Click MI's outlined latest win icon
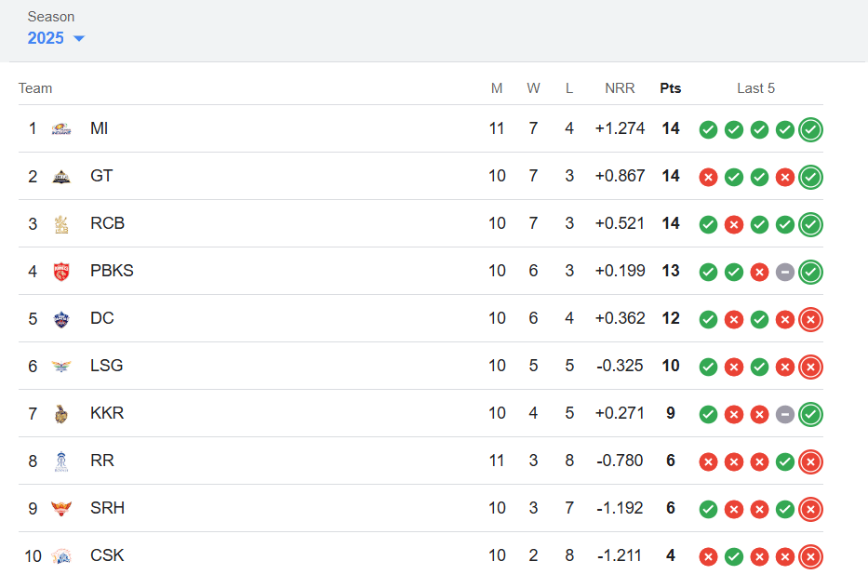The height and width of the screenshot is (588, 868). [811, 129]
